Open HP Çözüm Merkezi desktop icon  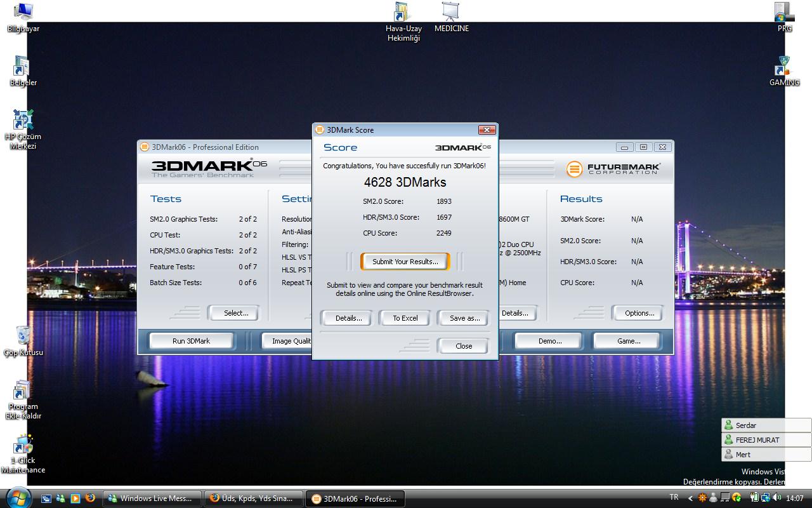pos(23,130)
